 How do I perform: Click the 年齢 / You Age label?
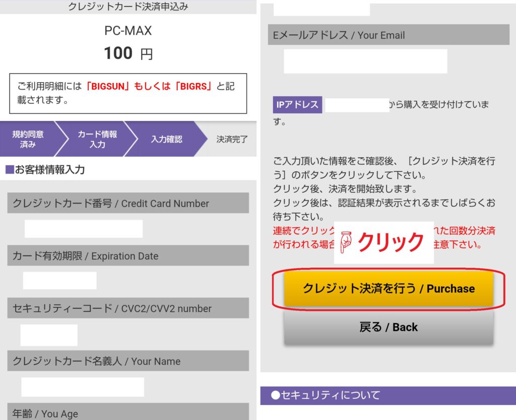pos(45,413)
